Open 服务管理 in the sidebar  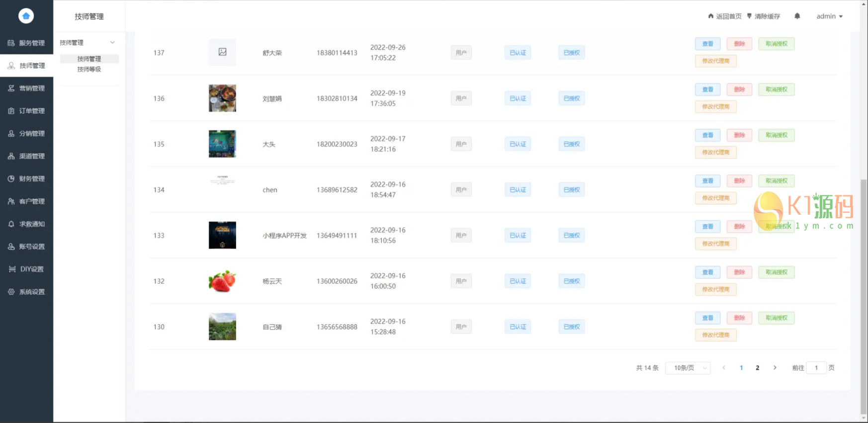coord(26,43)
